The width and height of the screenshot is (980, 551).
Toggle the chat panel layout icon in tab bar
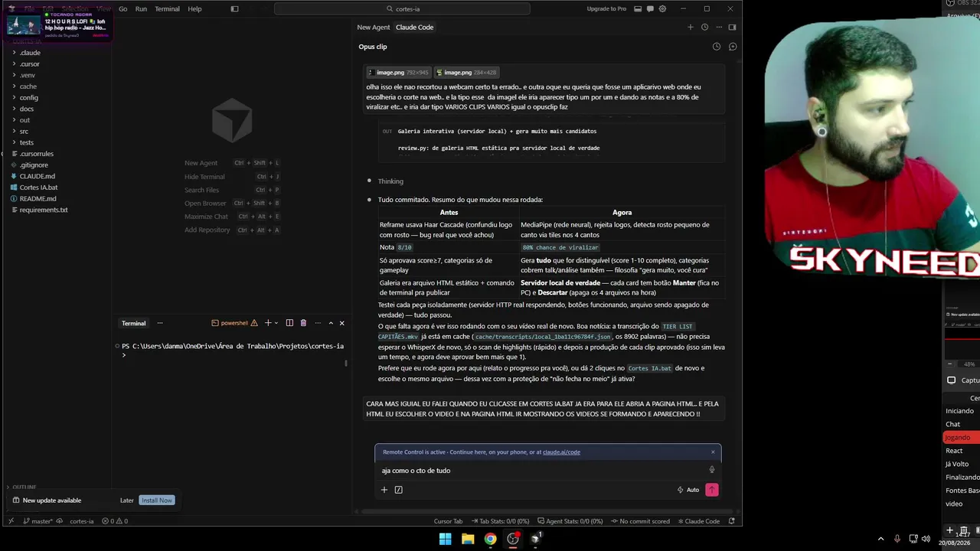(x=732, y=28)
